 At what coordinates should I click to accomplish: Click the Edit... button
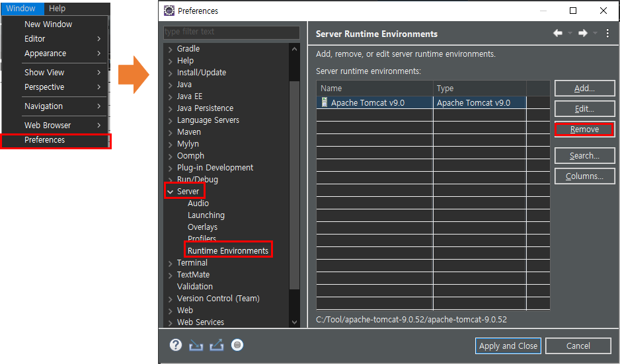[584, 109]
